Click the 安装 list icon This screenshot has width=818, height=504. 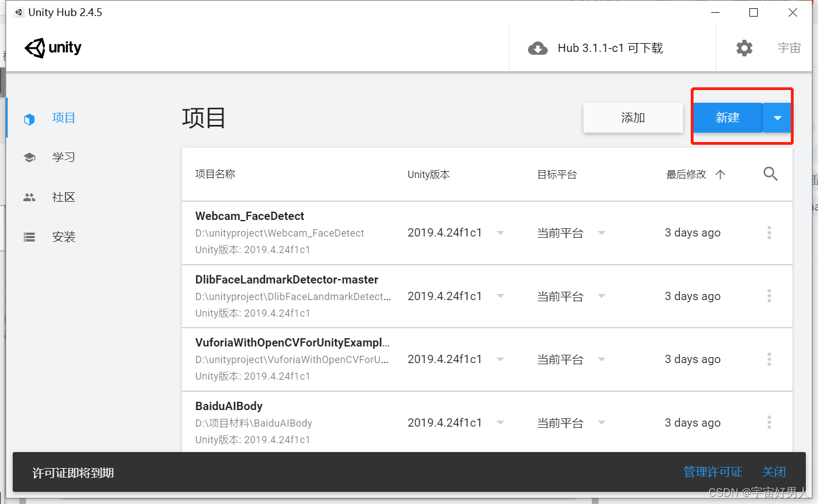29,237
